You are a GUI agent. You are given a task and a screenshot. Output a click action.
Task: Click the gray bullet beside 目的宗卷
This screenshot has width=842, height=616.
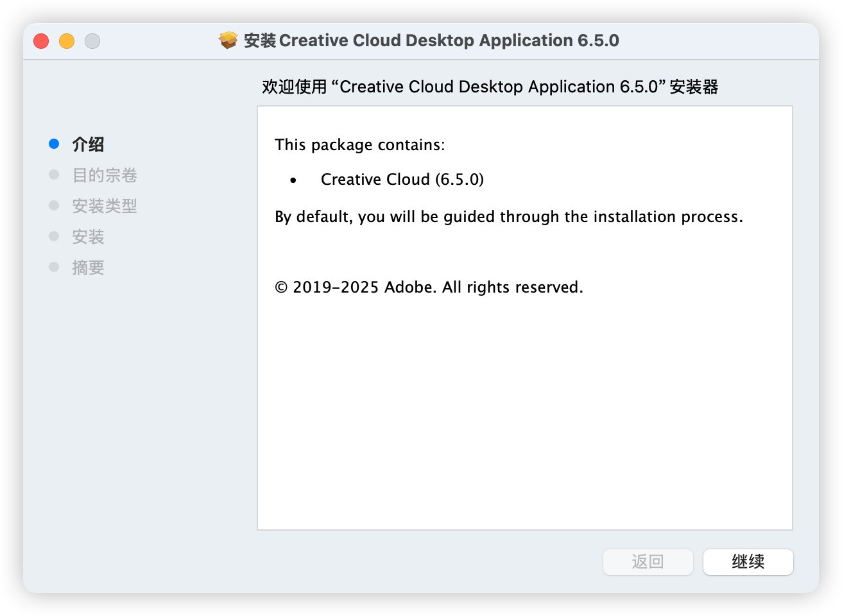point(54,175)
